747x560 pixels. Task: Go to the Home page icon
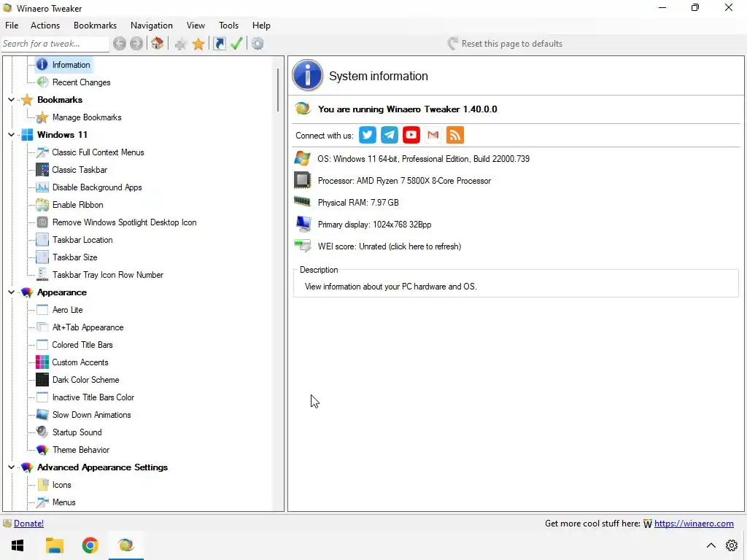(158, 44)
